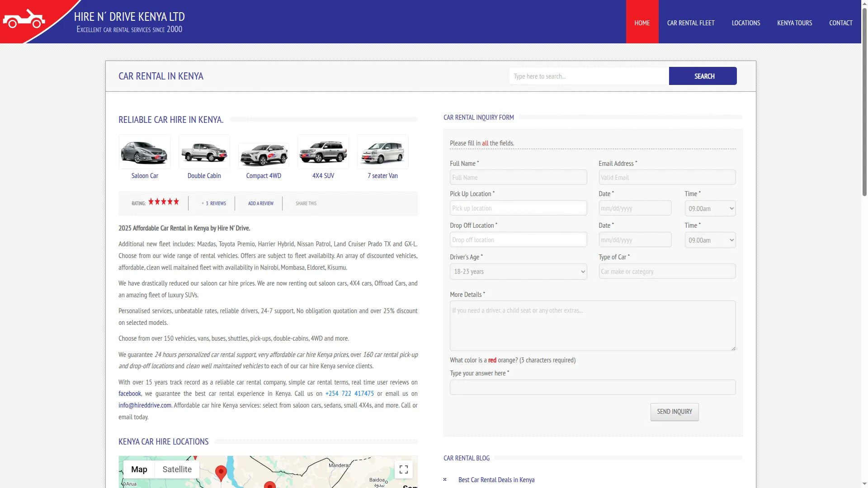
Task: Switch map to Satellite view
Action: [177, 469]
